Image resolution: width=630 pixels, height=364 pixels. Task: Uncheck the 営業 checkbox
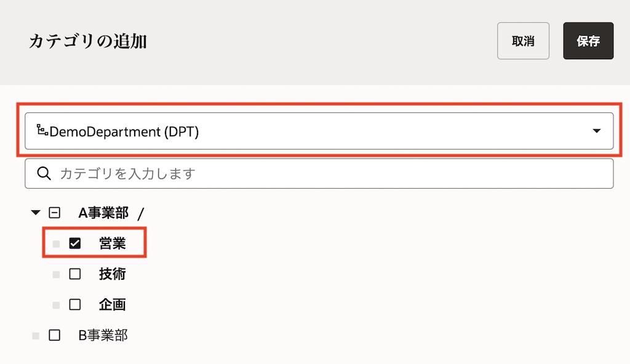tap(75, 243)
